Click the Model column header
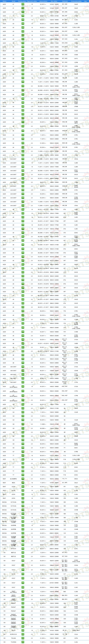Image resolution: width=89 pixels, height=644 pixels. [13, 1]
